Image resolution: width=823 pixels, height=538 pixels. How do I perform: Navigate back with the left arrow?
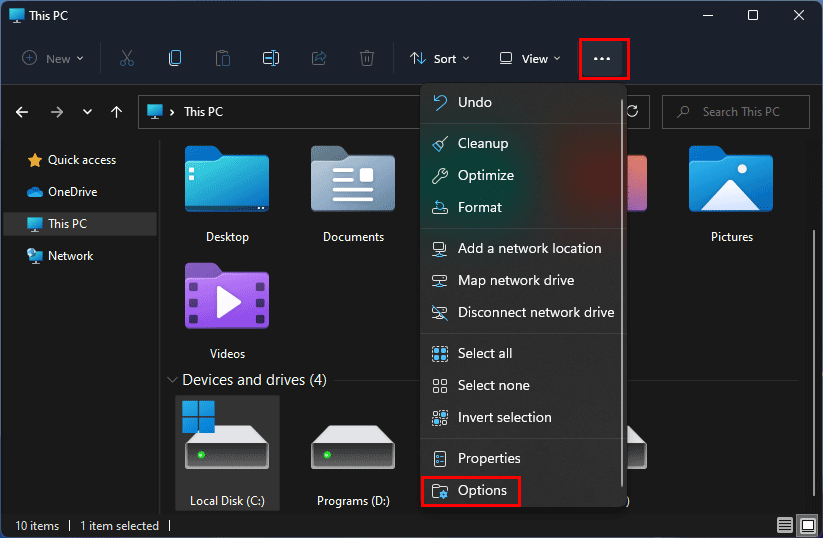(x=22, y=112)
